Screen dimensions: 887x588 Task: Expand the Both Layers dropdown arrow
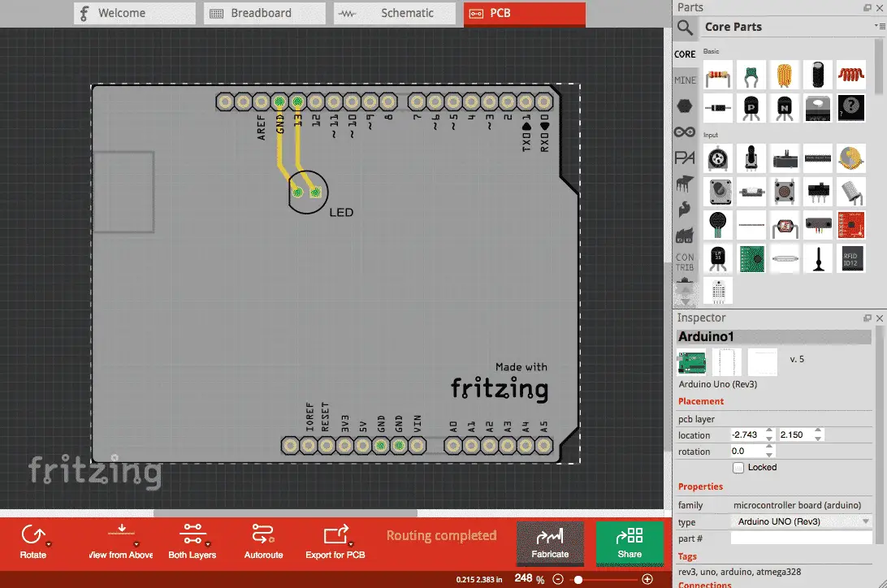point(208,544)
